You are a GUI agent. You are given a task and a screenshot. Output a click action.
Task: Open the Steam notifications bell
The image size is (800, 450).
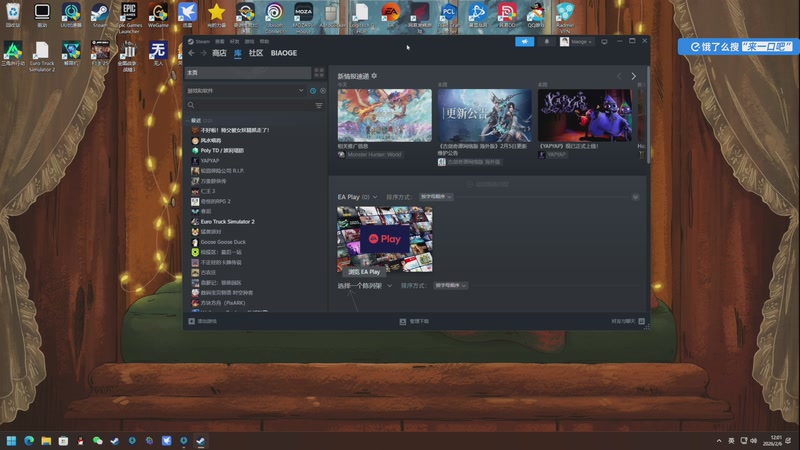pos(546,42)
